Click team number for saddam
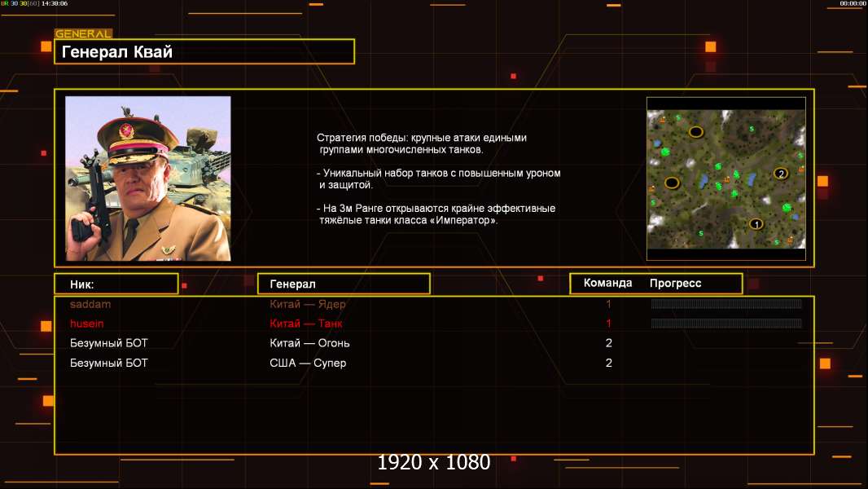 coord(608,304)
